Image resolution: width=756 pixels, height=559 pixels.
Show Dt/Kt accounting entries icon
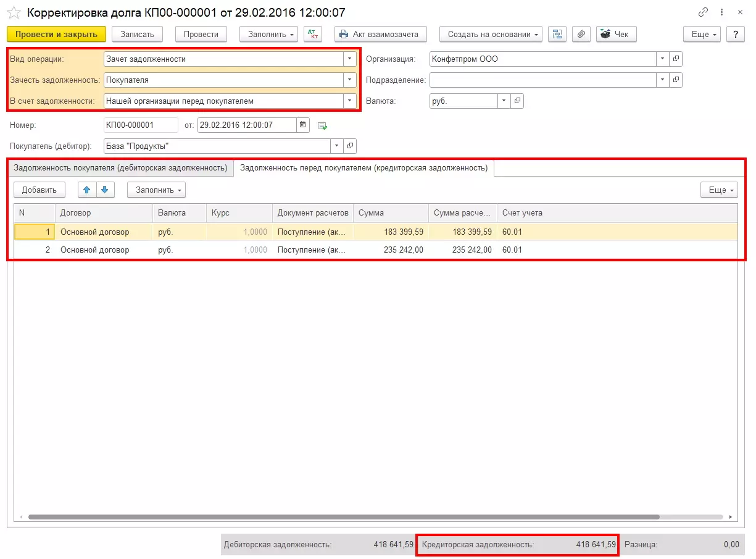(x=313, y=34)
